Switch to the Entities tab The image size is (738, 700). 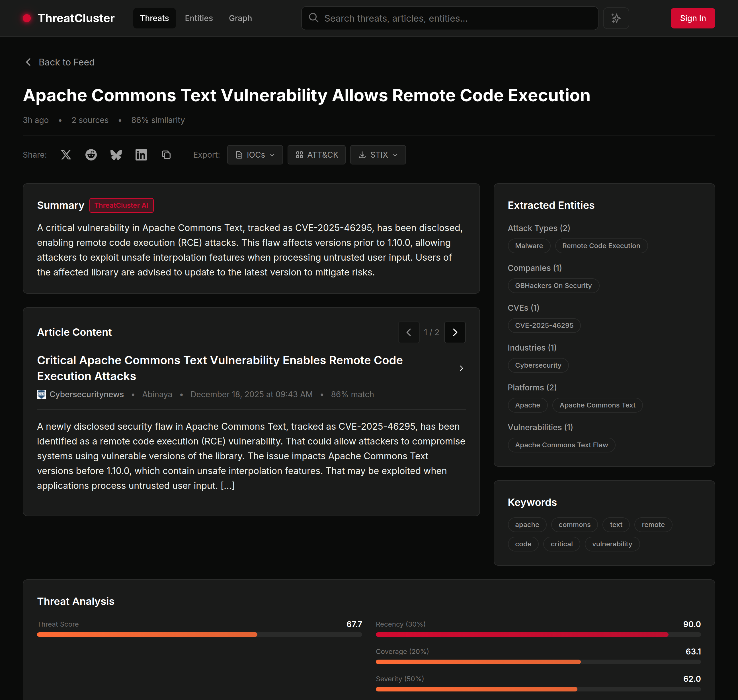coord(198,18)
